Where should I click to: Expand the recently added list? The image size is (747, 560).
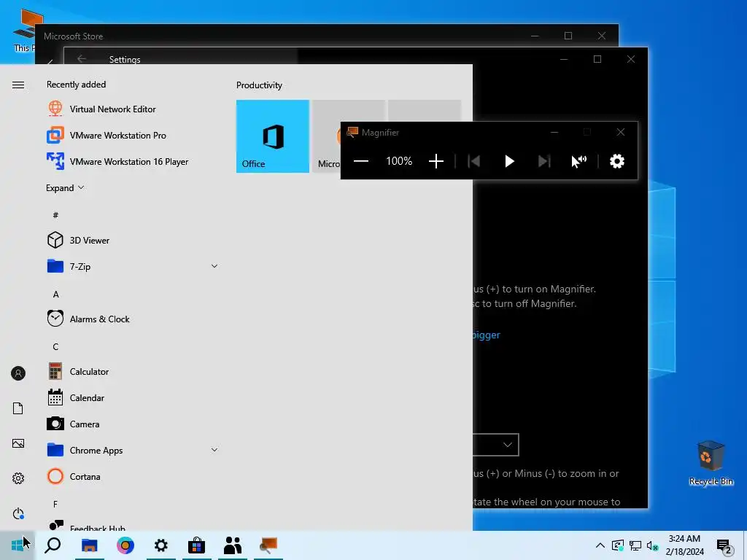click(x=65, y=187)
